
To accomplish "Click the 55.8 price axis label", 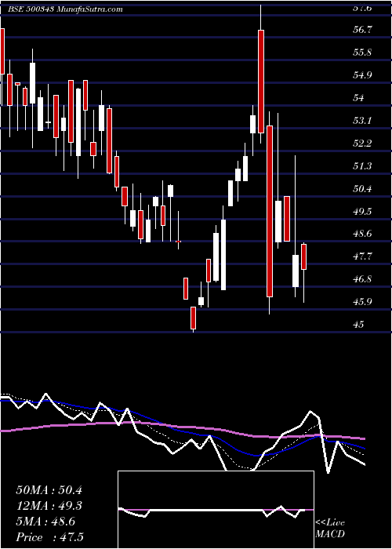I will click(362, 53).
